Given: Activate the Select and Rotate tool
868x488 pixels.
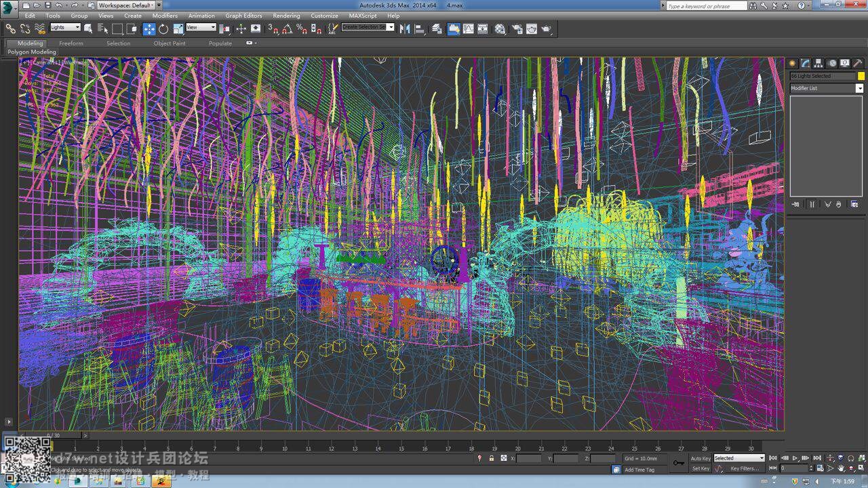Looking at the screenshot, I should pos(163,28).
